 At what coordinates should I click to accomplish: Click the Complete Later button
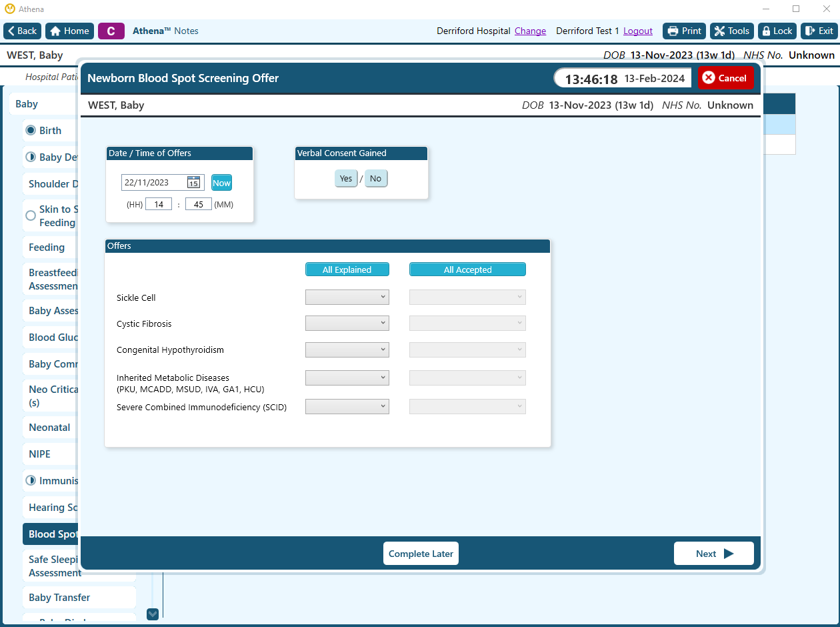point(421,554)
